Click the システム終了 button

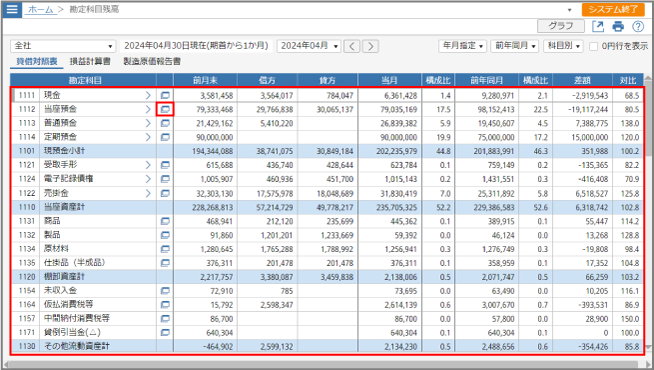pyautogui.click(x=613, y=10)
